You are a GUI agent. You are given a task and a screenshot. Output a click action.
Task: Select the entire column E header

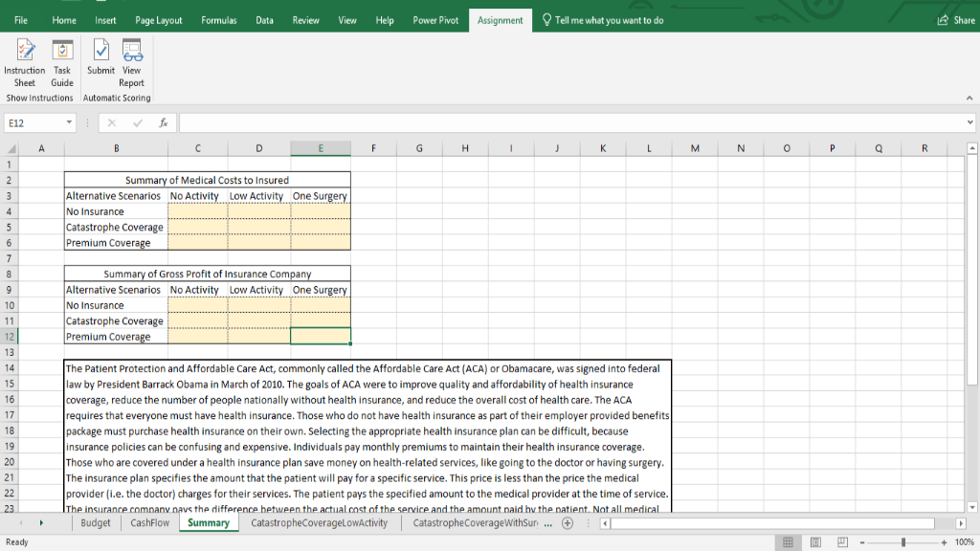320,147
